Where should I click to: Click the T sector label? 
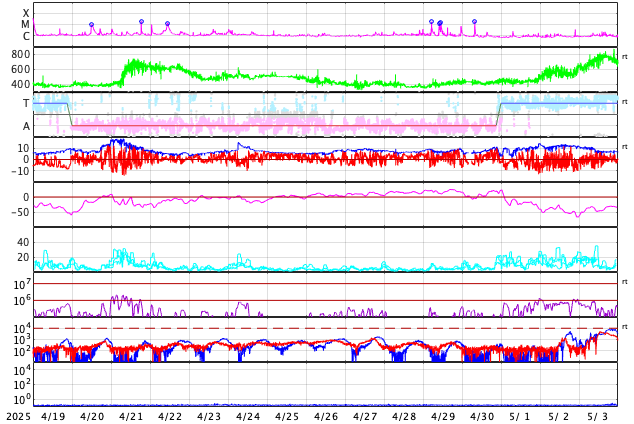tap(26, 103)
